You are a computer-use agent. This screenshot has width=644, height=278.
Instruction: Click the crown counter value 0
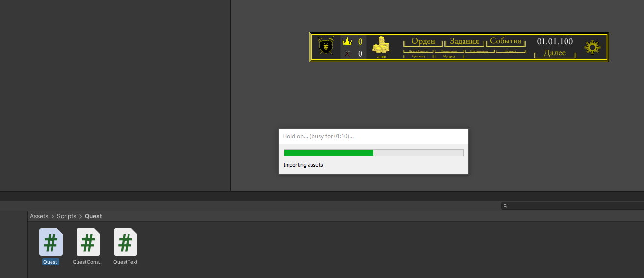(x=360, y=42)
